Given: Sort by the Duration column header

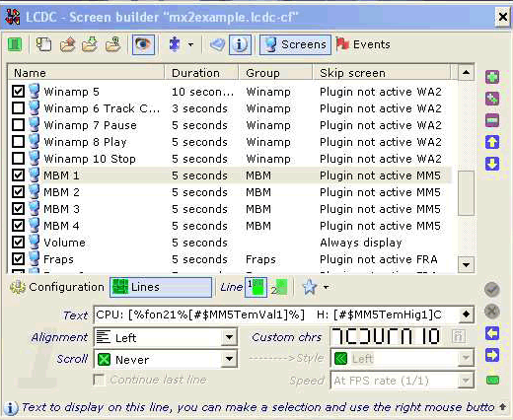Looking at the screenshot, I should pos(201,73).
